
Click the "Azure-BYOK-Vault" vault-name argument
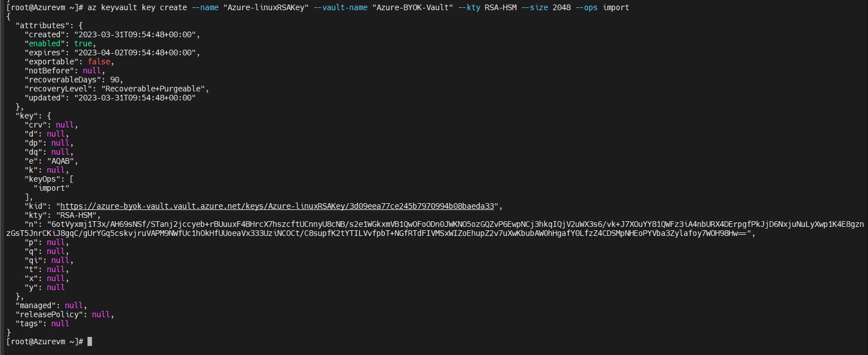click(x=413, y=7)
